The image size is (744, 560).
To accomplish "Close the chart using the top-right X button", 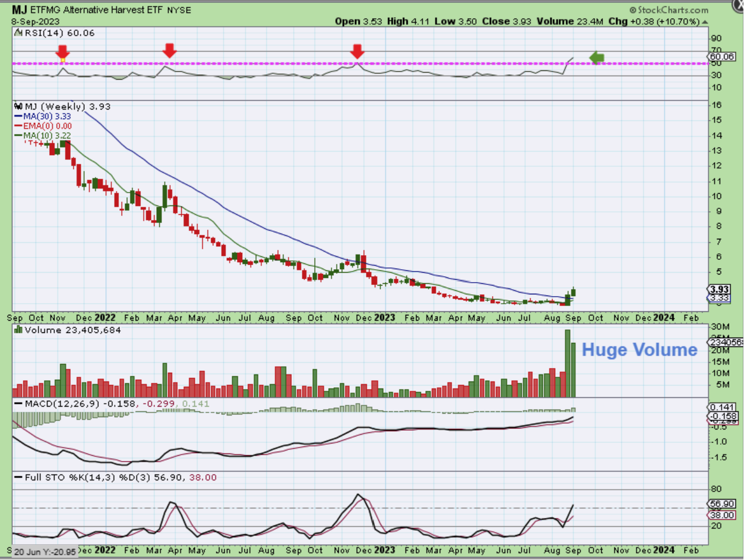I will [739, 5].
